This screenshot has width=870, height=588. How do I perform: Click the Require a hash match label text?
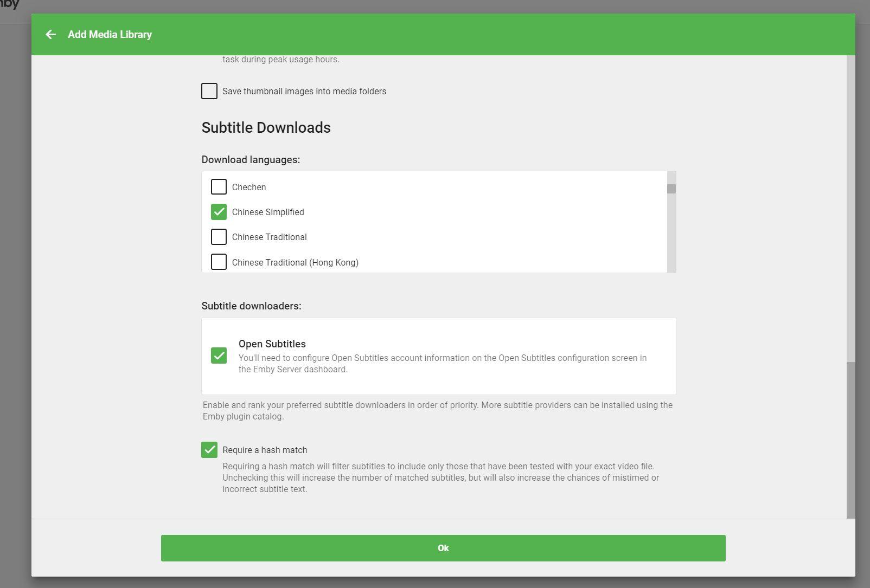[x=265, y=450]
